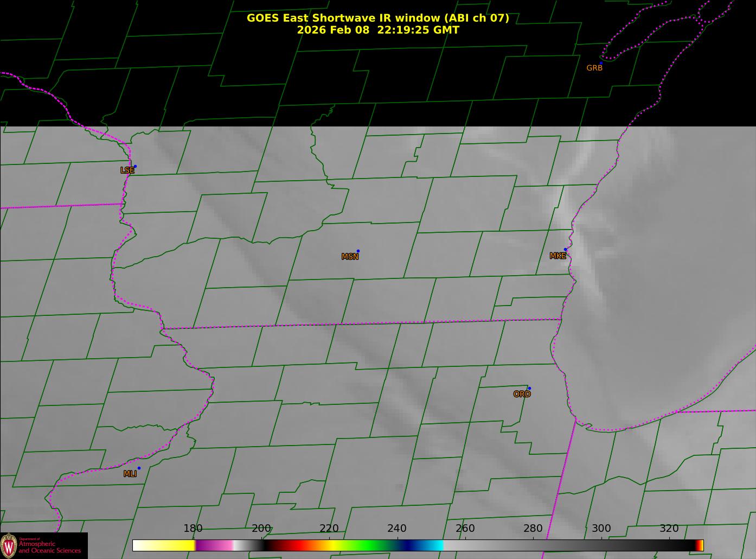
Task: Click the blue station dot at MLI
Action: (x=139, y=468)
